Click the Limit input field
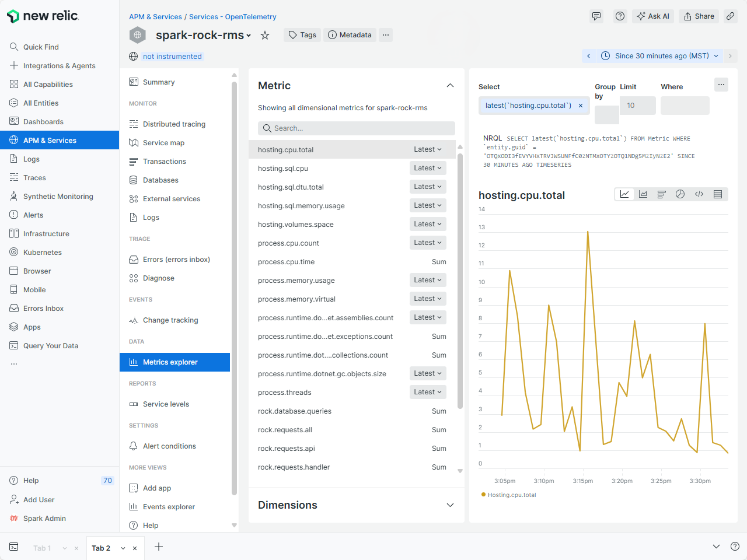 click(x=638, y=106)
